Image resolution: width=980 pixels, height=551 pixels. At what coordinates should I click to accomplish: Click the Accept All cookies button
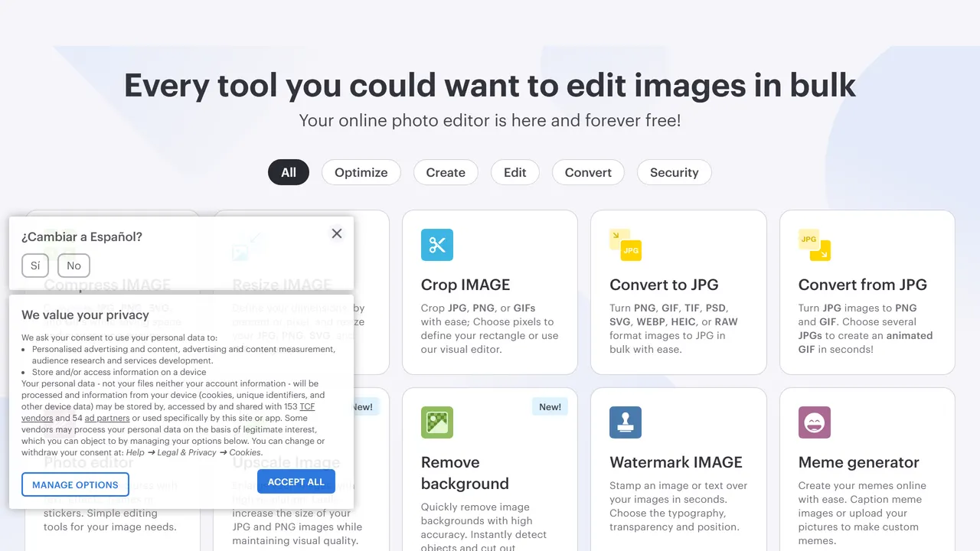[296, 481]
